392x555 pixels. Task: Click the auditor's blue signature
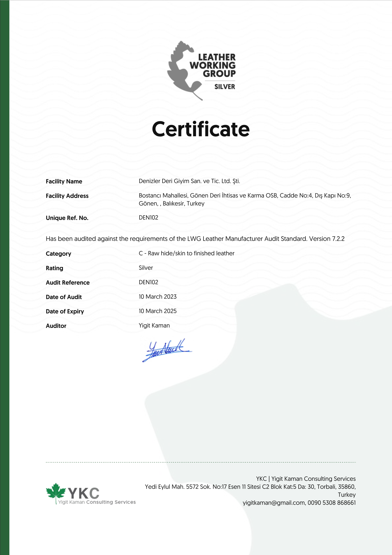[167, 350]
